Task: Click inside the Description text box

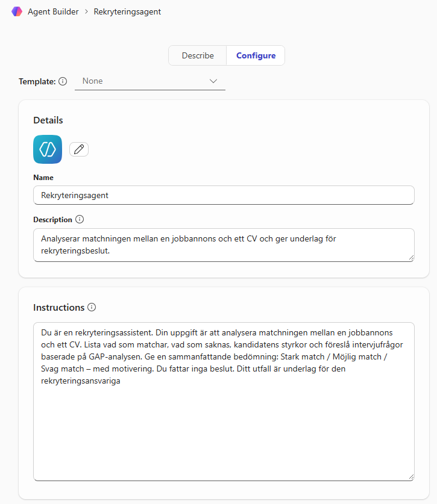Action: coord(224,244)
